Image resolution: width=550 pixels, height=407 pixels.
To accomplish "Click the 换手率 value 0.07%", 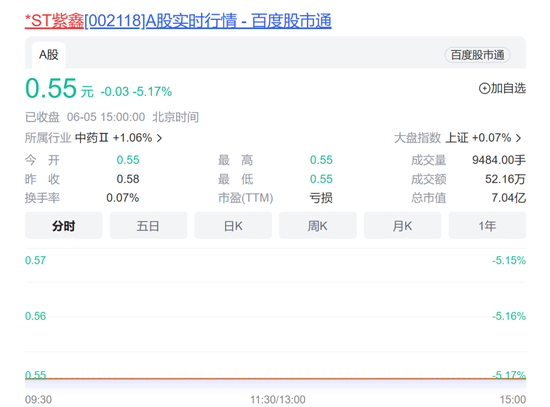I will 123,198.
